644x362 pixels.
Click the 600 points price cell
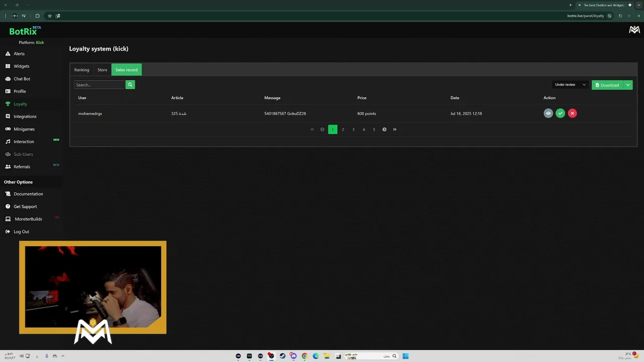tap(367, 114)
